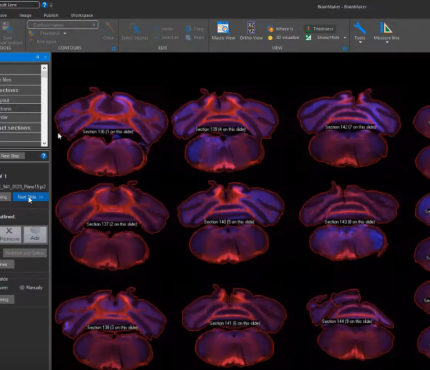The height and width of the screenshot is (370, 430).
Task: Open Contours group settings launcher
Action: point(114,49)
